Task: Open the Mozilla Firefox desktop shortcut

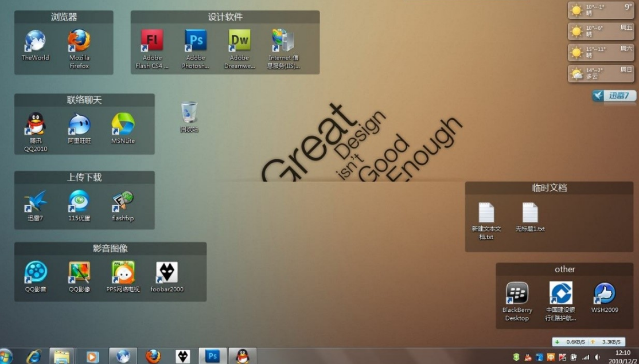Action: tap(79, 41)
